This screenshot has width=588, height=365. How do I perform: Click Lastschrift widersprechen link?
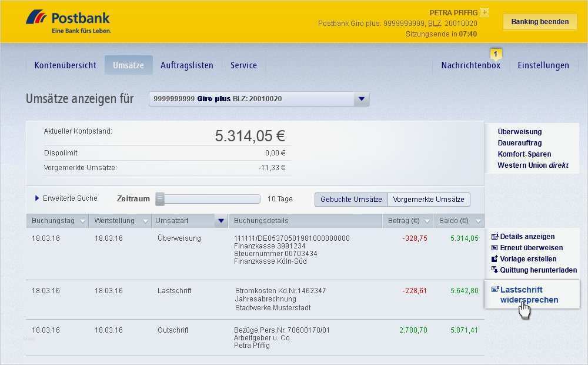point(529,295)
